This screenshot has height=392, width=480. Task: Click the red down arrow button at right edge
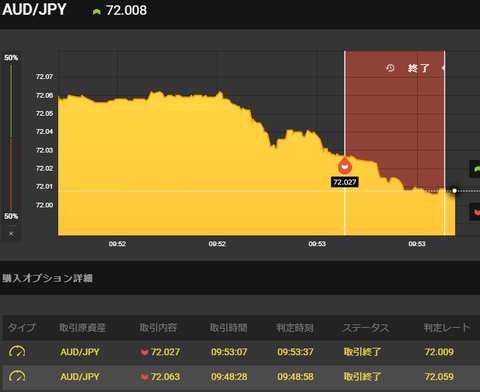pos(475,212)
